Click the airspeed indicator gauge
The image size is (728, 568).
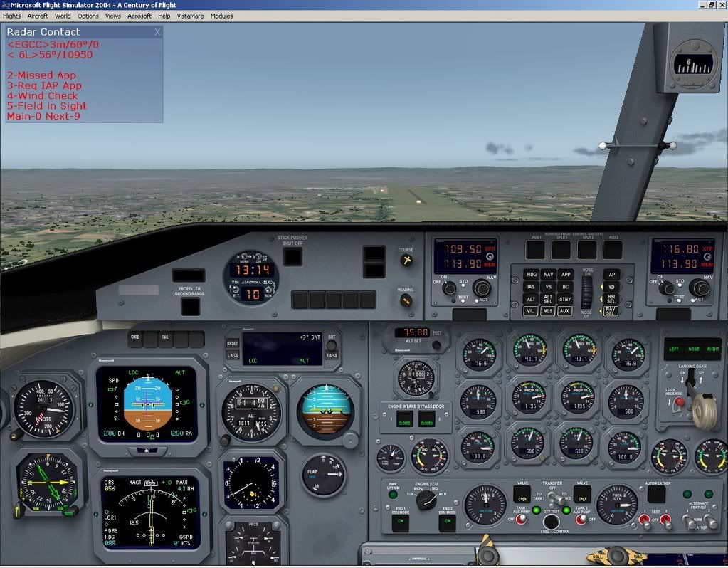pyautogui.click(x=43, y=409)
